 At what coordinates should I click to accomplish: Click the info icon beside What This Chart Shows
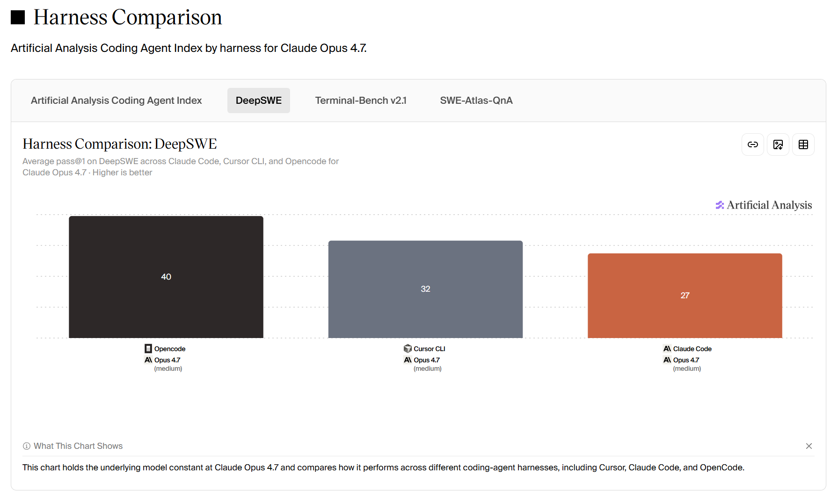pos(27,446)
